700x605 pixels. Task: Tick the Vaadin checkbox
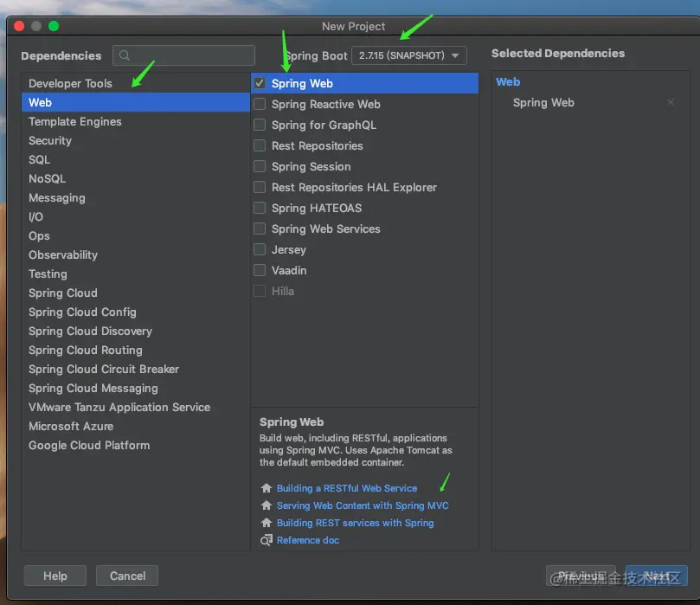[260, 270]
